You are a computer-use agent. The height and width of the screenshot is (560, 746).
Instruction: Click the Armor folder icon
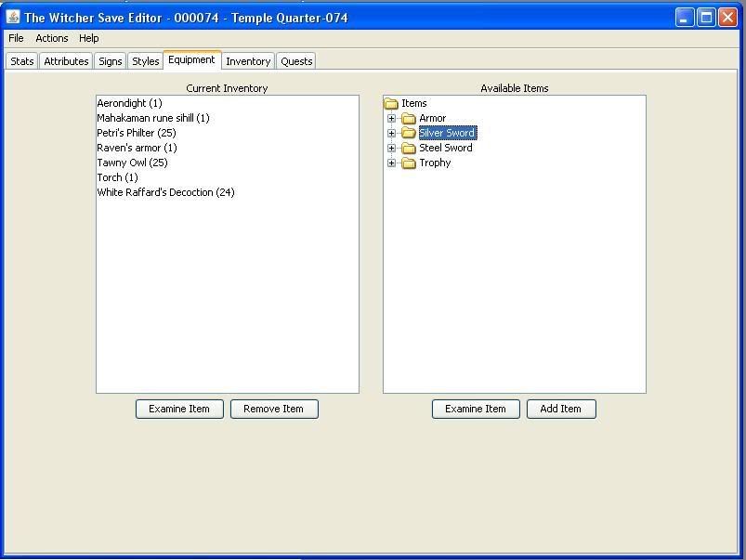(409, 118)
